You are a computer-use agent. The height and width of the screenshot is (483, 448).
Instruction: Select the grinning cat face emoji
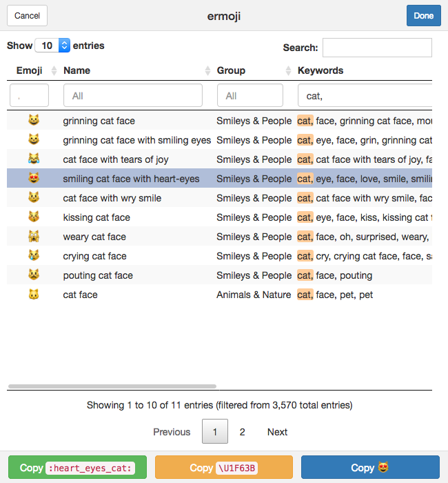click(34, 120)
